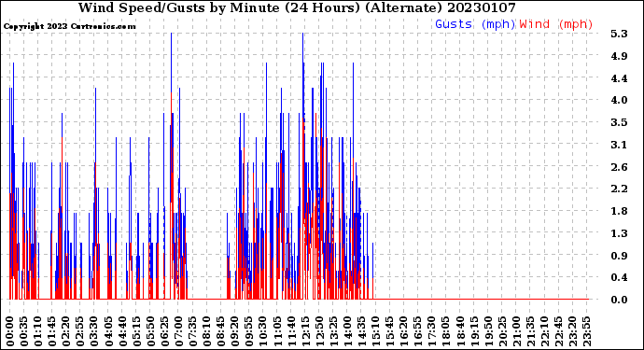This screenshot has width=644, height=350.
Task: Click the 3.1 y-axis value
Action: point(619,145)
